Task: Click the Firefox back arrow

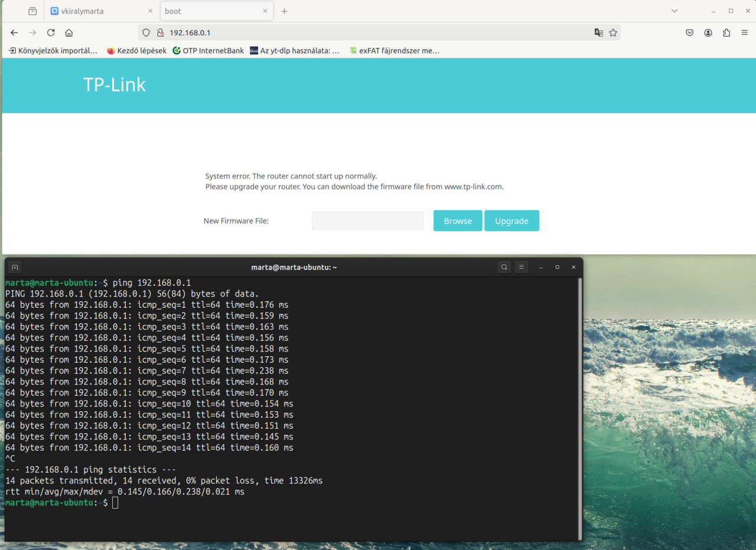Action: point(14,33)
